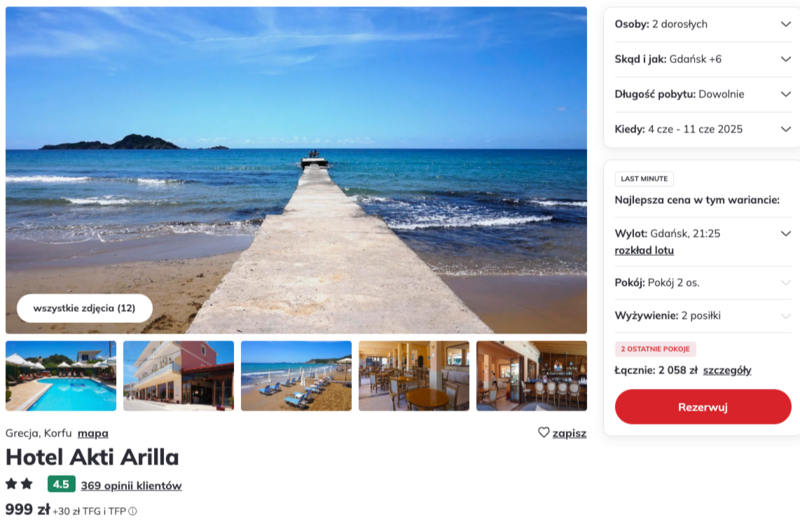Viewport: 800px width, 522px height.
Task: Open the Kiedy date range dropdown
Action: tap(703, 129)
